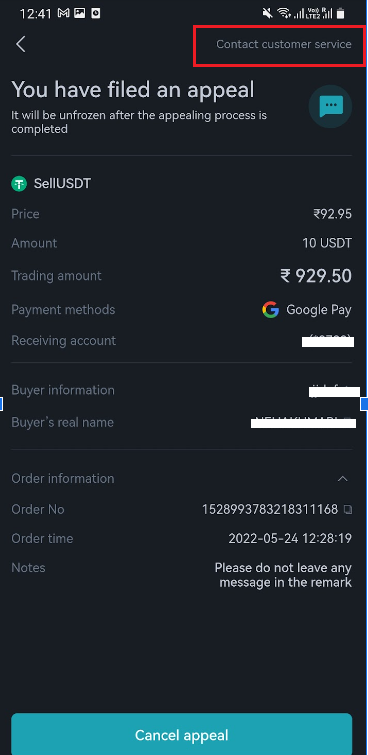Copy the order number using copy icon
The height and width of the screenshot is (755, 368).
[x=348, y=509]
